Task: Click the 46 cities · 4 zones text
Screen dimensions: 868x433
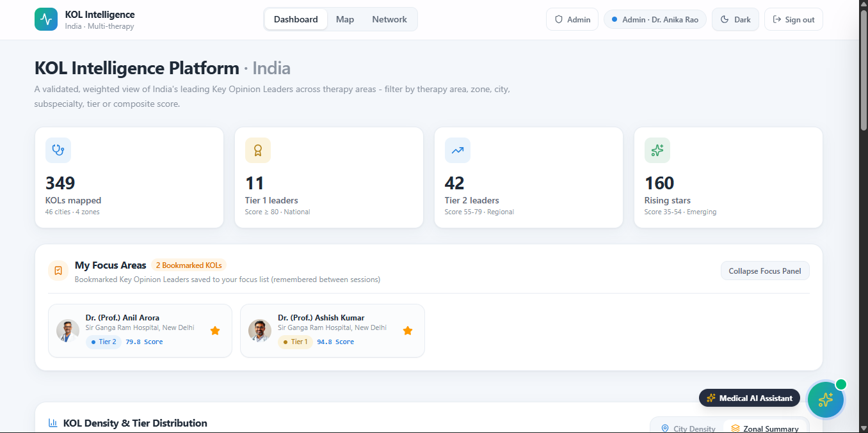Action: (72, 212)
